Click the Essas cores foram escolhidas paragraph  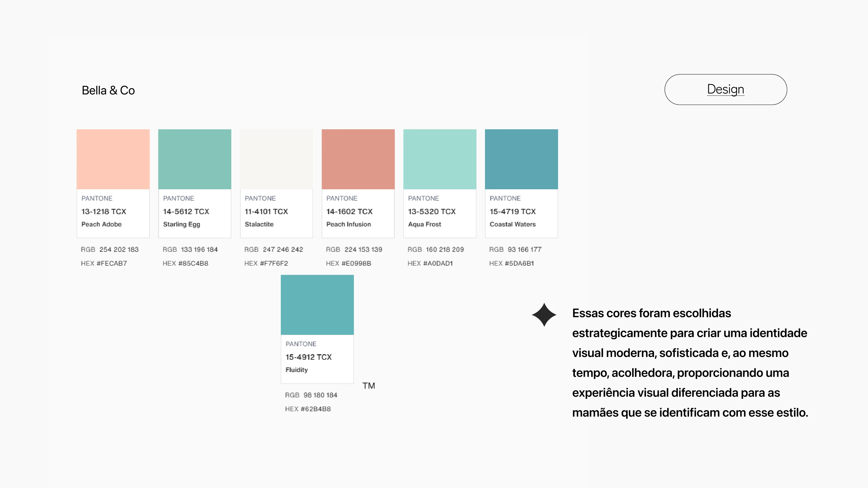click(x=690, y=363)
